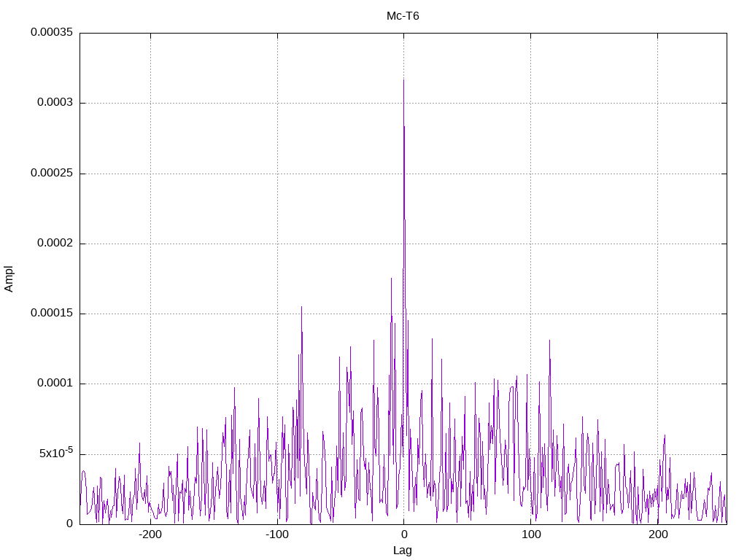Click the y-axis value 5x10-5
This screenshot has width=747, height=560.
click(x=56, y=453)
